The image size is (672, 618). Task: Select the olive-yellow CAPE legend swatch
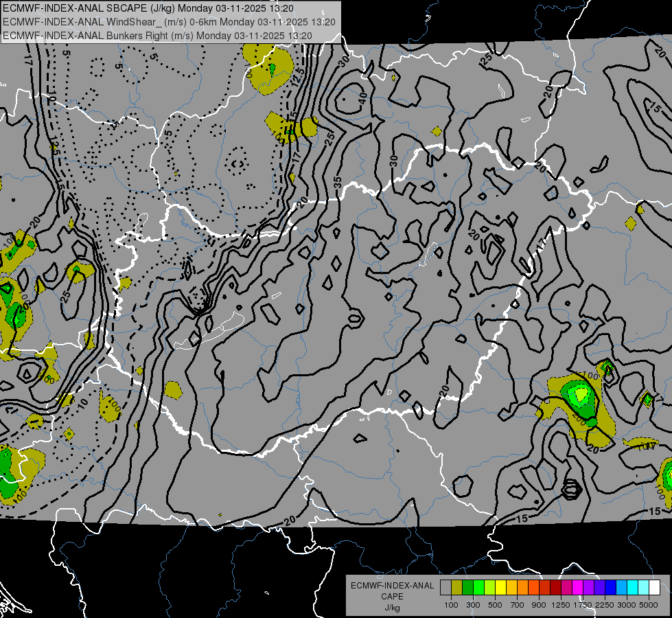457,587
